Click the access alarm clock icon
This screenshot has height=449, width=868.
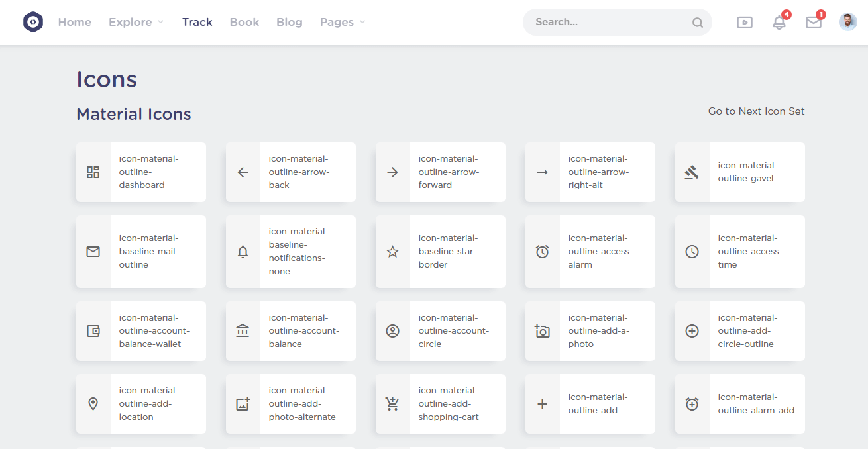click(x=542, y=252)
